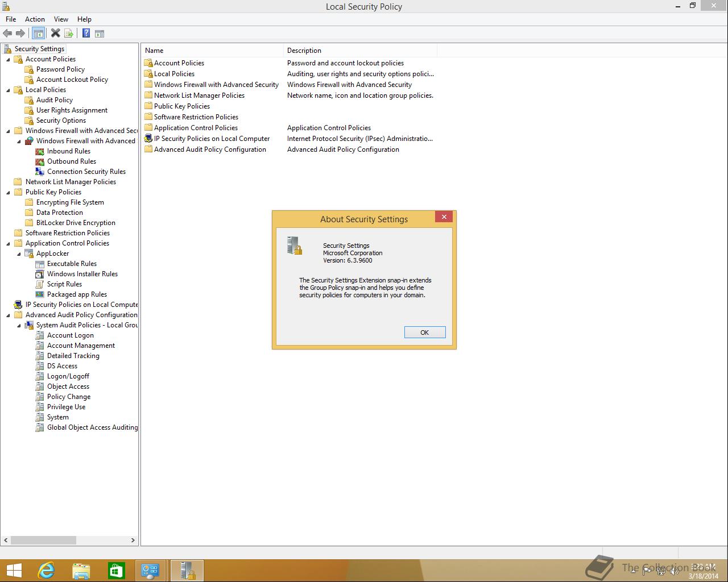Image resolution: width=728 pixels, height=582 pixels.
Task: Open the File menu
Action: (x=11, y=19)
